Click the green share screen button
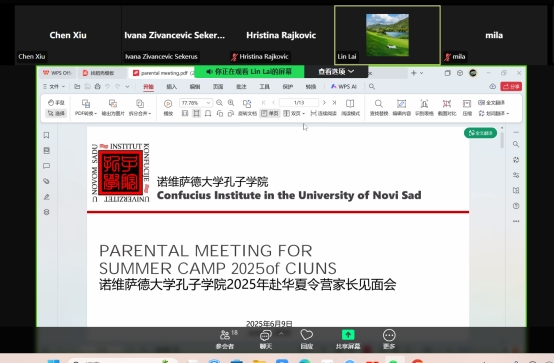 pos(348,339)
